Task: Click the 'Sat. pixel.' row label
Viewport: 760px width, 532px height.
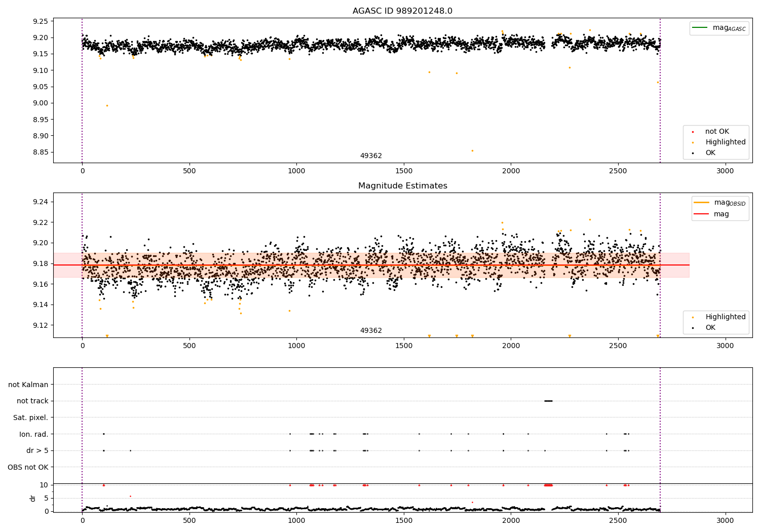Action: point(30,417)
